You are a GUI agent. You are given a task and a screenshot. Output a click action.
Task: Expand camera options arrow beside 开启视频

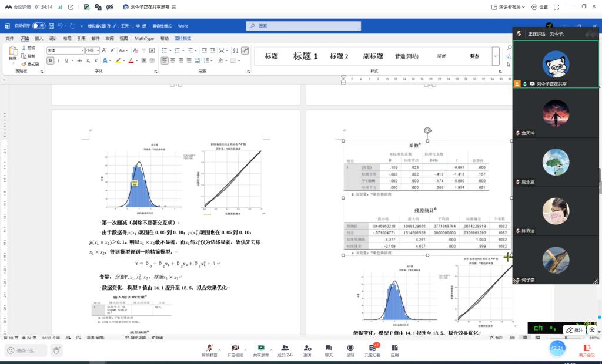click(245, 350)
